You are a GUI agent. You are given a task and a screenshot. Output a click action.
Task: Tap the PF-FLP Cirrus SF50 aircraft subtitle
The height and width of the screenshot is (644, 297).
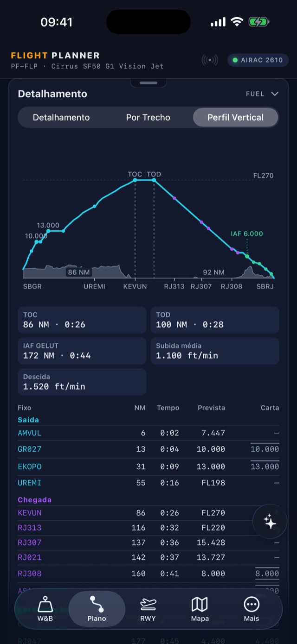pyautogui.click(x=87, y=66)
